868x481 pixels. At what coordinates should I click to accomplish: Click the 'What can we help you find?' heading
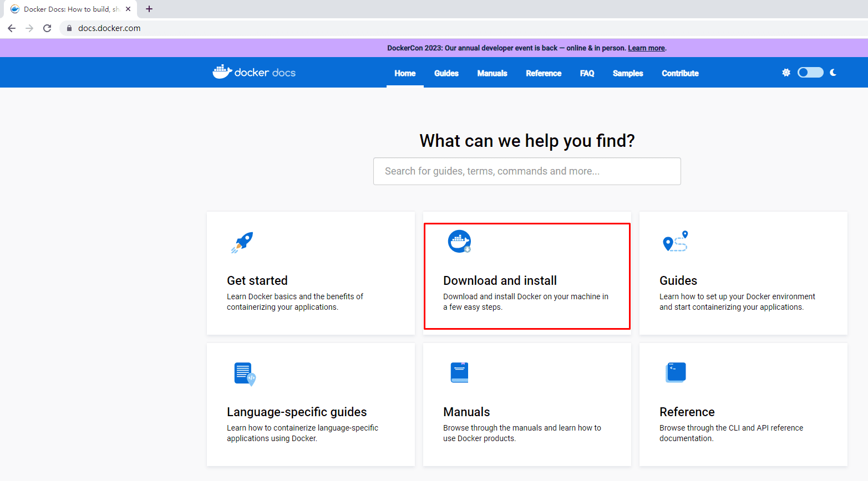[527, 141]
